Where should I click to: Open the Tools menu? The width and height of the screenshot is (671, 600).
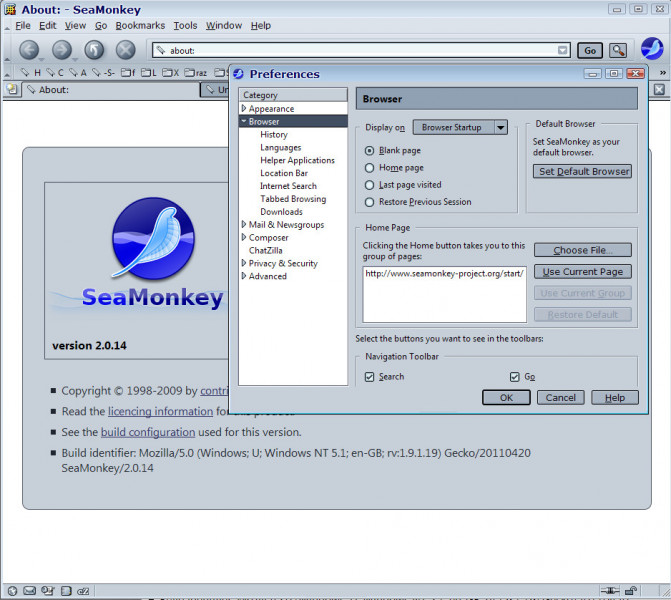[185, 26]
